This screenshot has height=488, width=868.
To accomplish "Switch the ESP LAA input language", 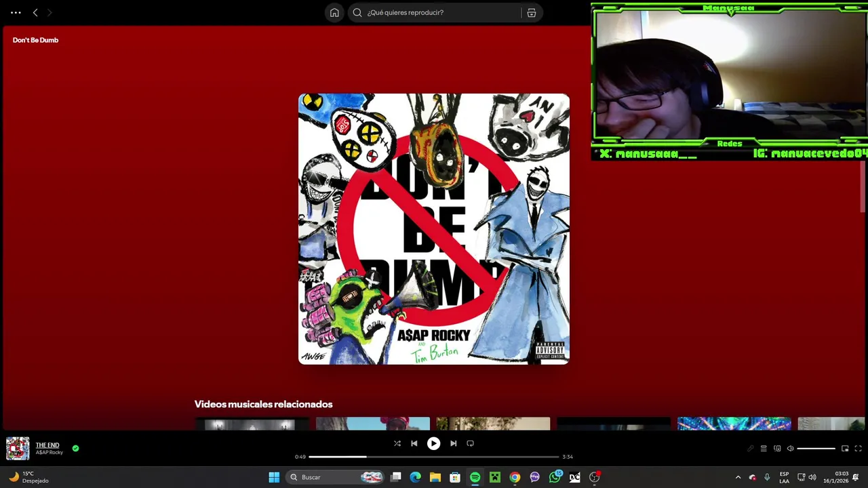I will [x=784, y=477].
